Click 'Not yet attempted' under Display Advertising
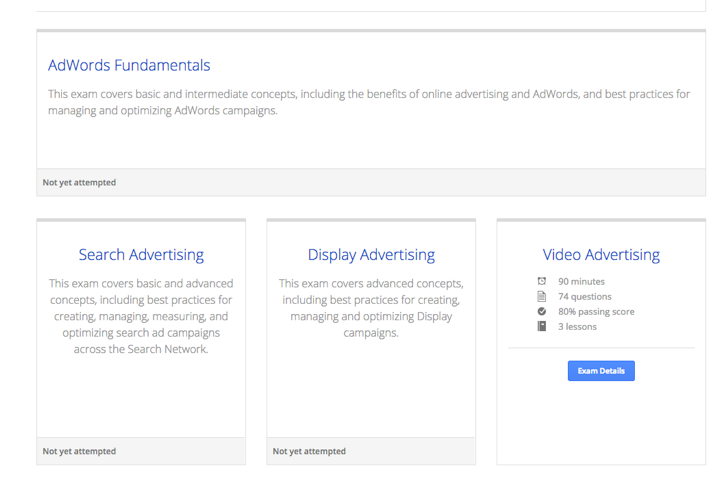The height and width of the screenshot is (477, 720). [x=309, y=451]
